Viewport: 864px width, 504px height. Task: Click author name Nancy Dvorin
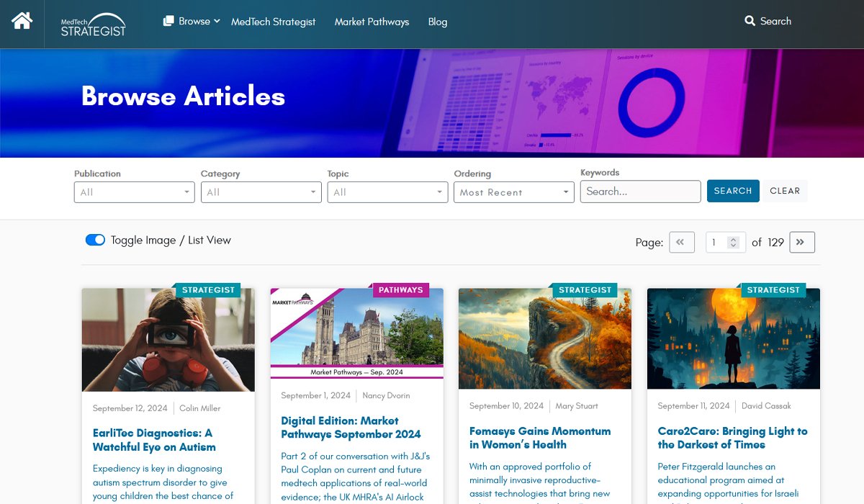tap(387, 395)
